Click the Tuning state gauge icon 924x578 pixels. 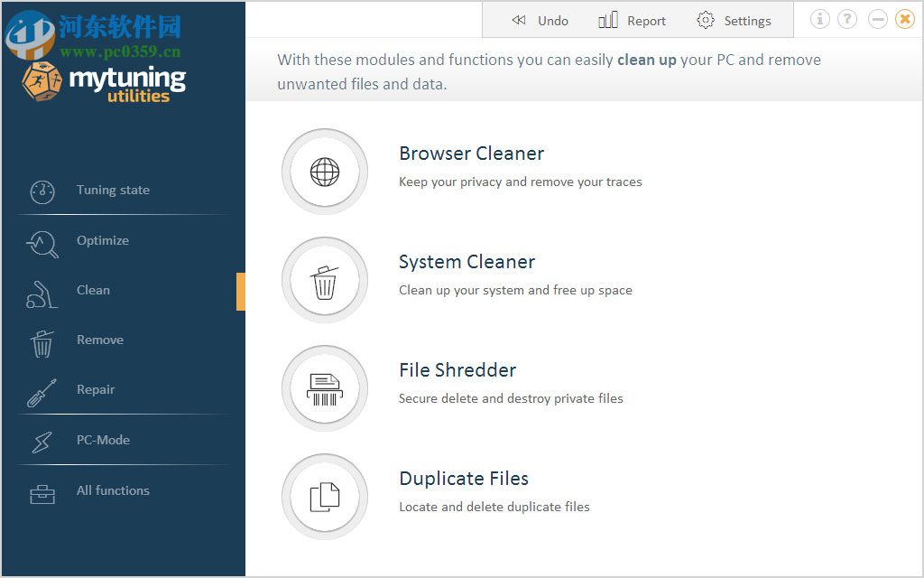(x=42, y=191)
